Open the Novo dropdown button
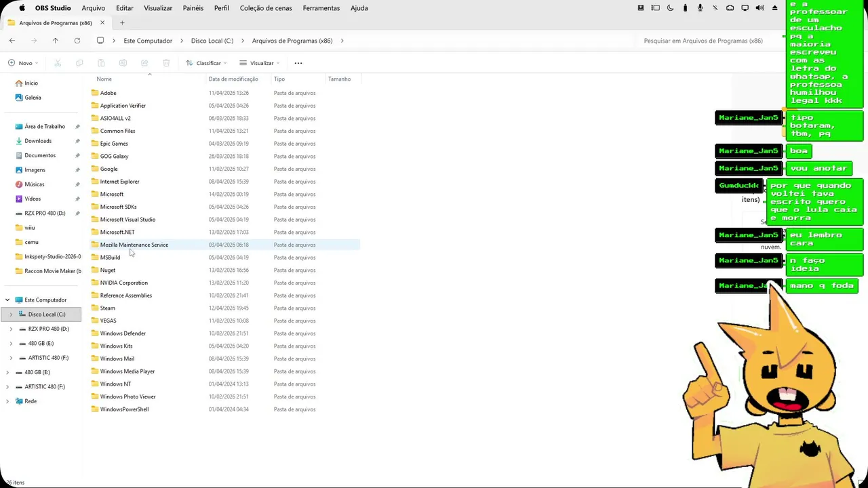The width and height of the screenshot is (868, 488). click(x=23, y=63)
